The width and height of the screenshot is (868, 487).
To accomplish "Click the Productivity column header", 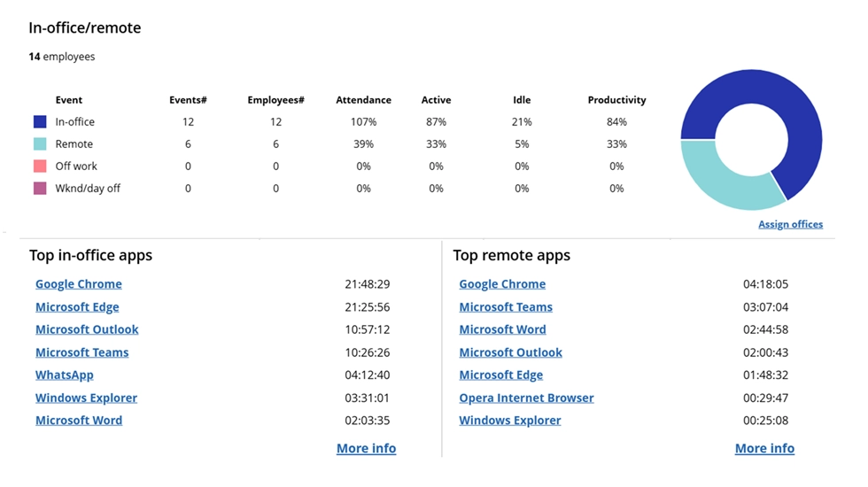I will point(616,99).
